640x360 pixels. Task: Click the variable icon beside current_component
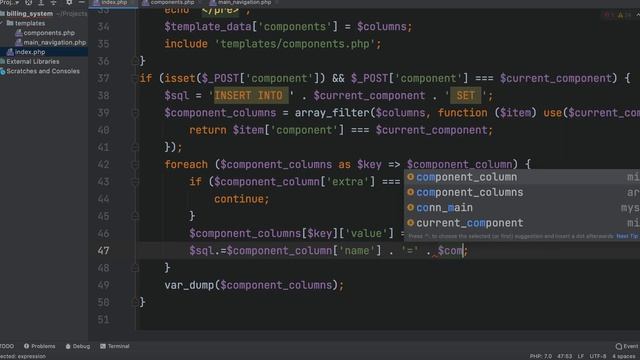[x=411, y=223]
